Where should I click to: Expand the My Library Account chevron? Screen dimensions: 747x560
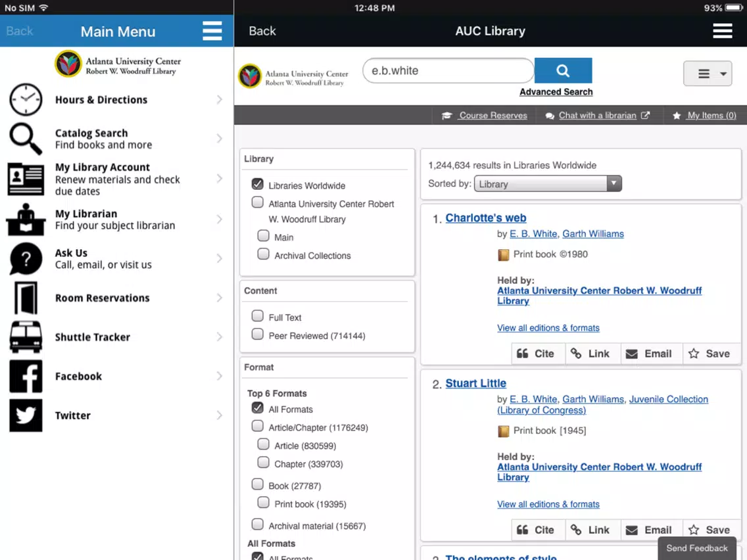219,179
